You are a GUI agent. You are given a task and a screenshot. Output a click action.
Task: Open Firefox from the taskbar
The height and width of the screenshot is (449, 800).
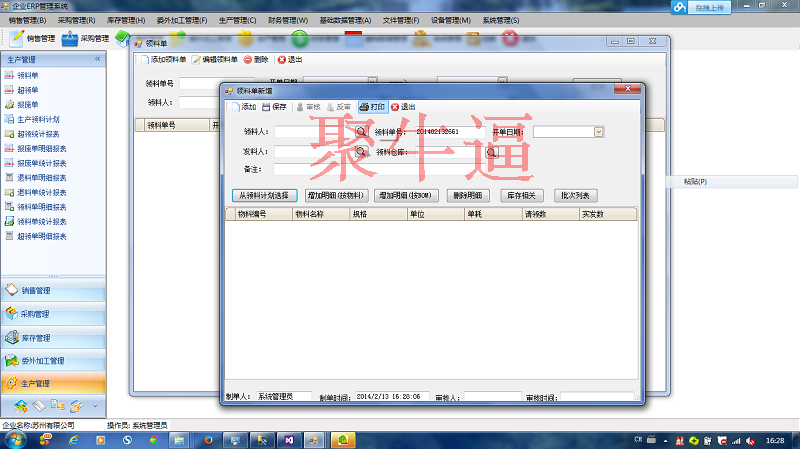click(x=208, y=440)
